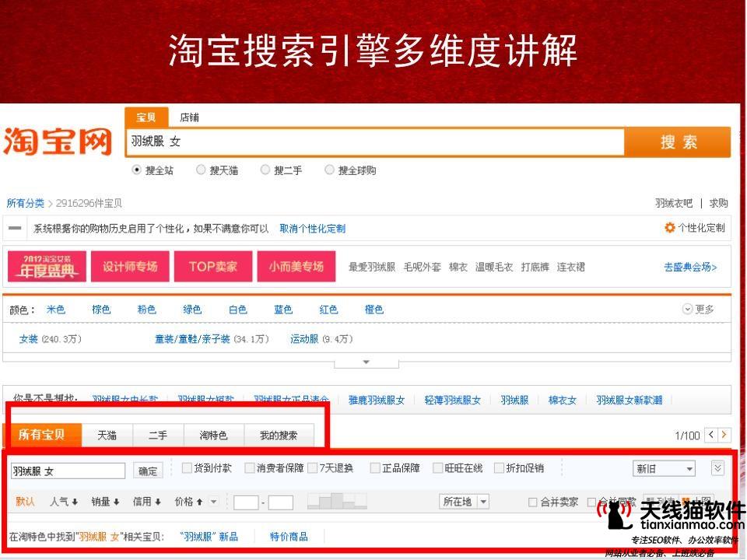Switch to the 宝贝 search tab
Image resolution: width=747 pixels, height=560 pixels.
(146, 117)
